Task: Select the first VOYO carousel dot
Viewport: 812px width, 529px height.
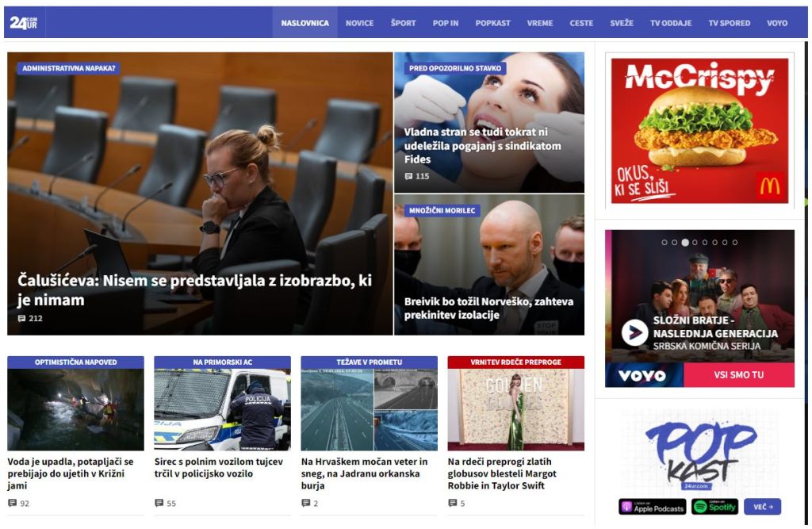Action: tap(665, 242)
